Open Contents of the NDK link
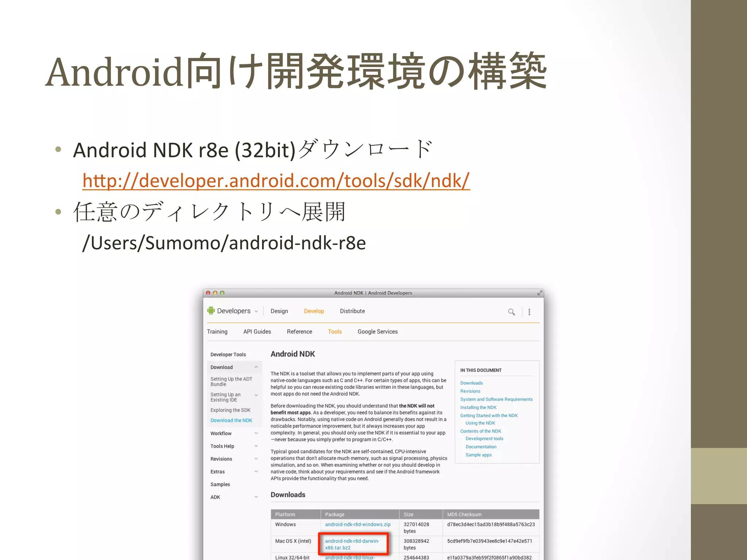This screenshot has width=747, height=560. coord(480,431)
